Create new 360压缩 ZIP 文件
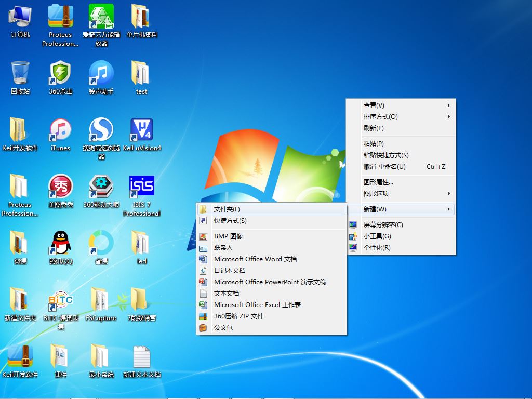The height and width of the screenshot is (399, 532). [x=271, y=316]
